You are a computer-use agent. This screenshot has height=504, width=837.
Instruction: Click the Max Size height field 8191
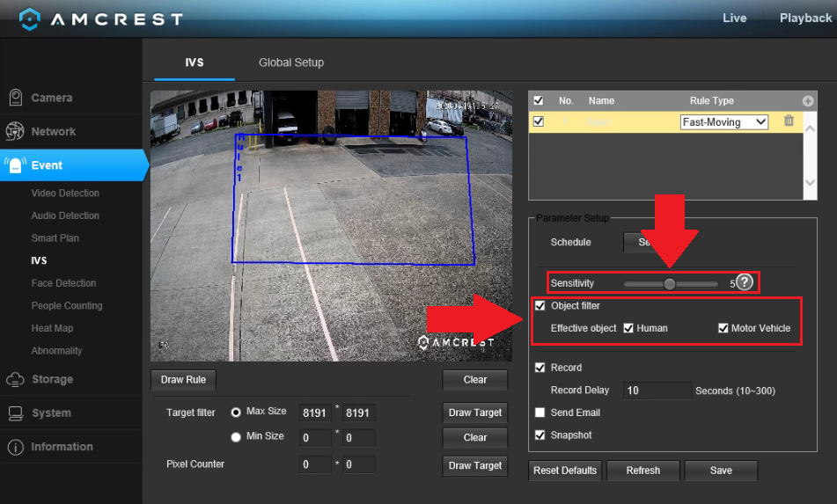coord(359,413)
